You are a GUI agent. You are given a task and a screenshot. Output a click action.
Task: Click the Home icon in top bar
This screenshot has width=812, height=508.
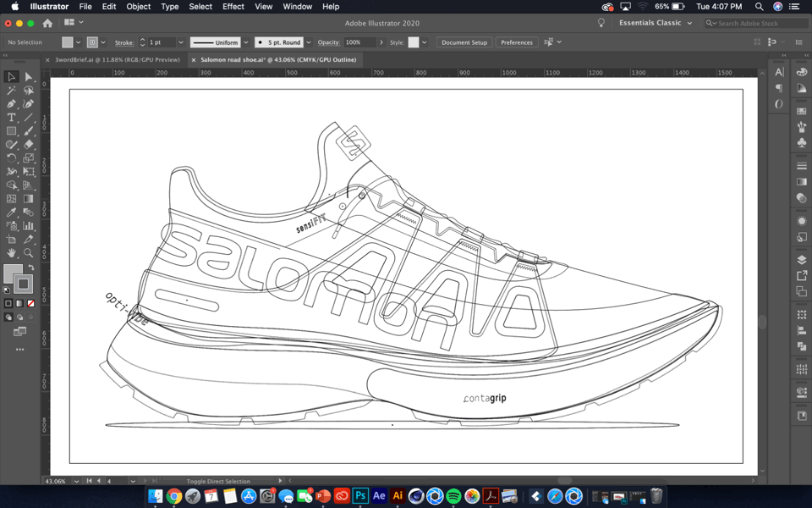pos(47,23)
